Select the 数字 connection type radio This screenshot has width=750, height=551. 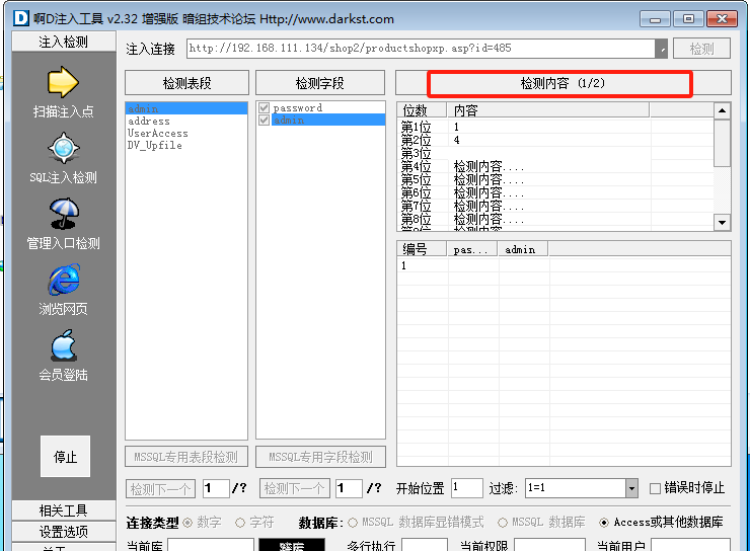[188, 523]
